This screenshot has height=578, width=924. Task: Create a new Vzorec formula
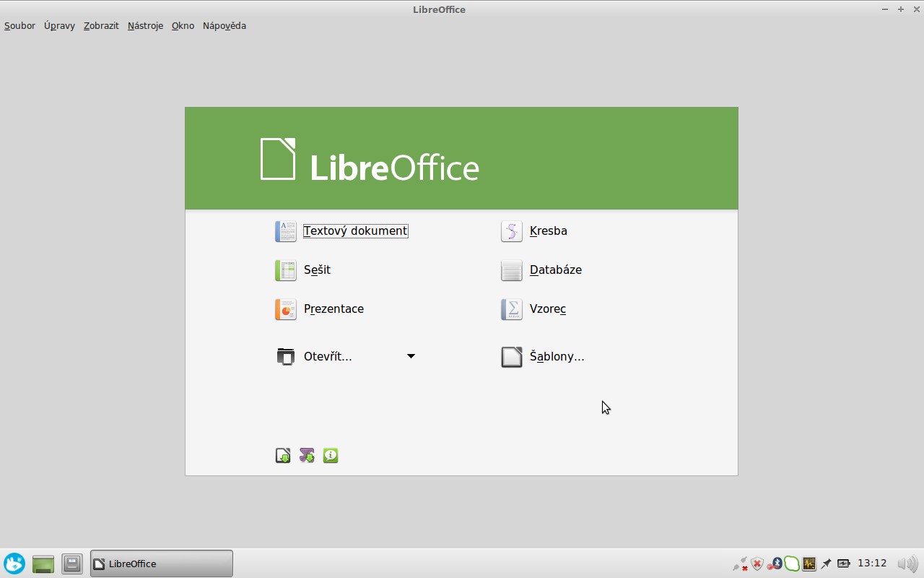(533, 309)
